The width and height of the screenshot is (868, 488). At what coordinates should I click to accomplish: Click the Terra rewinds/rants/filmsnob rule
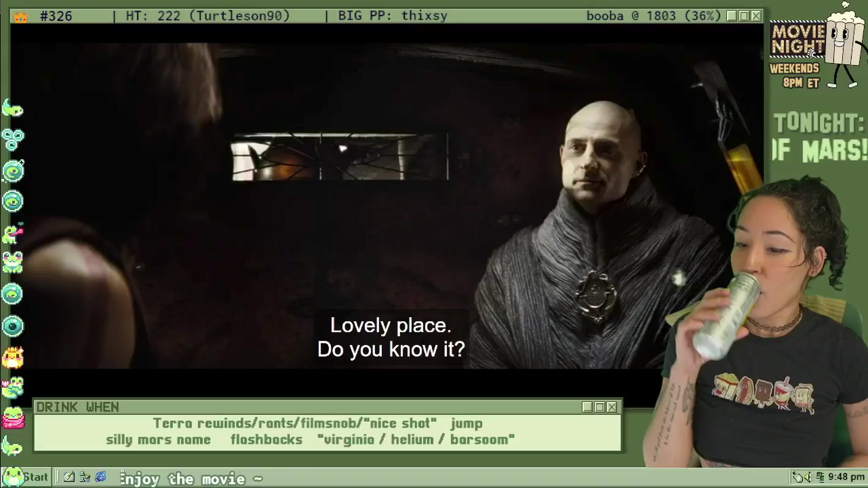pos(295,423)
